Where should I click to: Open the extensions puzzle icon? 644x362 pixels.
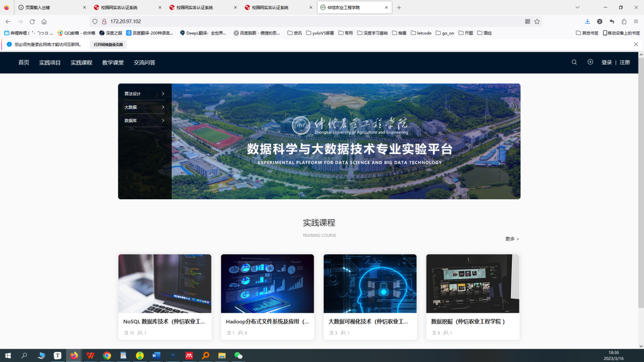[x=624, y=22]
